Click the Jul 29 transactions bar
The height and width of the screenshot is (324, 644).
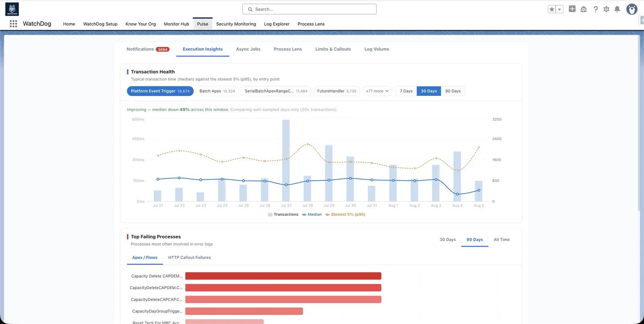click(x=329, y=173)
